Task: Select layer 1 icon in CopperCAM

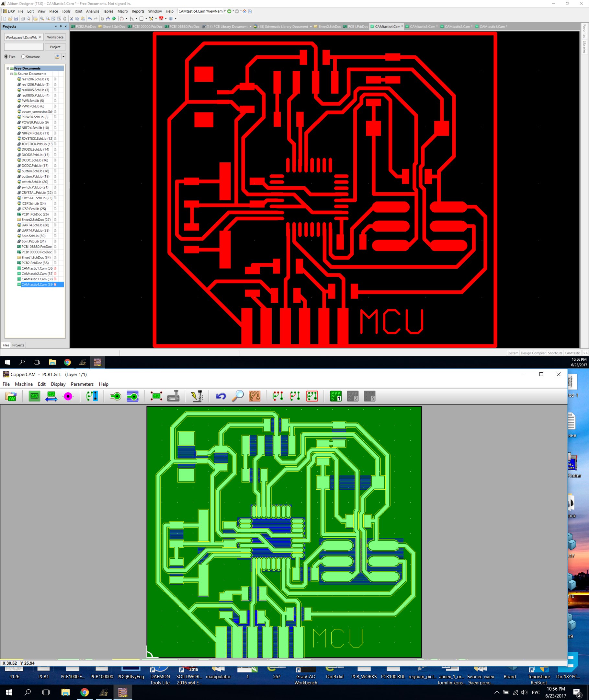Action: click(336, 396)
